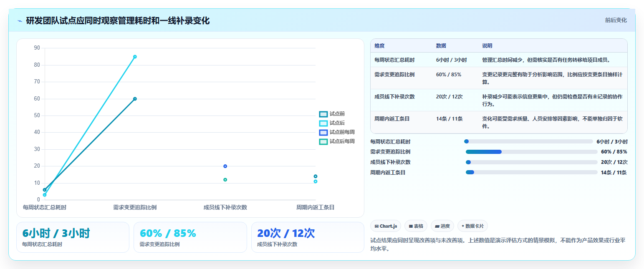Click the x-axis label 每周状态汇总耗时
644x269 pixels.
coord(45,207)
